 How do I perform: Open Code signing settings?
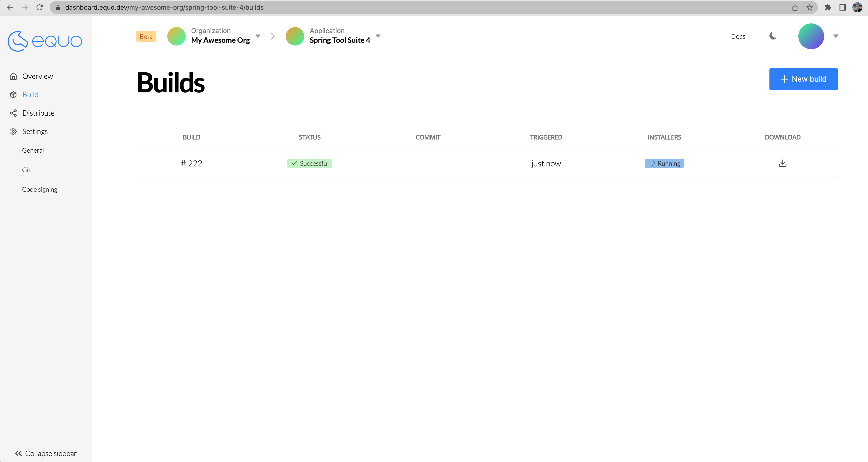tap(40, 189)
